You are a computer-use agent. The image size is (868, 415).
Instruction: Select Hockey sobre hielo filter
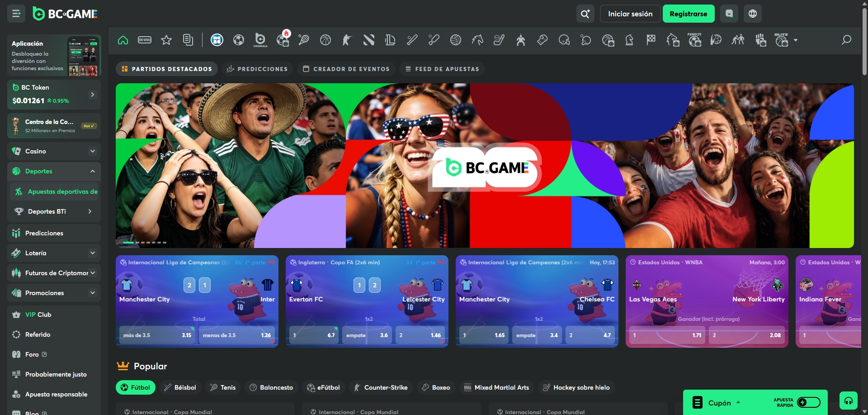576,387
